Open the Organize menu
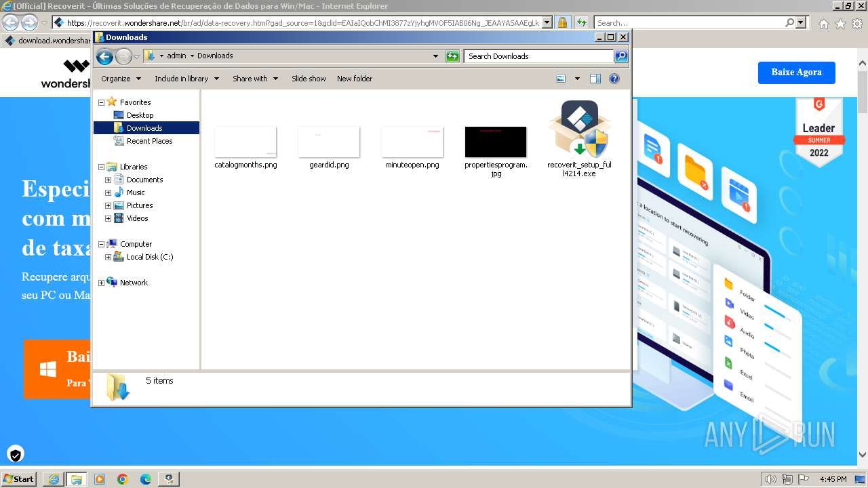Viewport: 868px width, 488px height. tap(121, 79)
